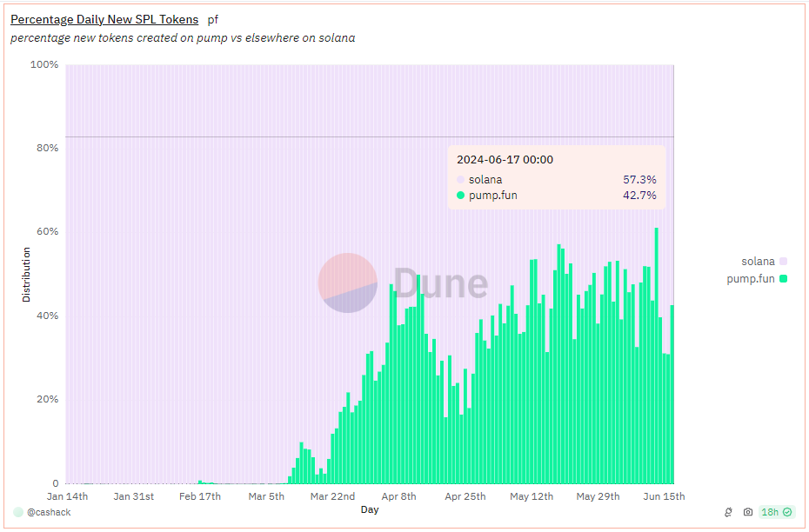Click the 'Apr 25th' x-axis label
This screenshot has height=532, width=809.
[x=465, y=496]
